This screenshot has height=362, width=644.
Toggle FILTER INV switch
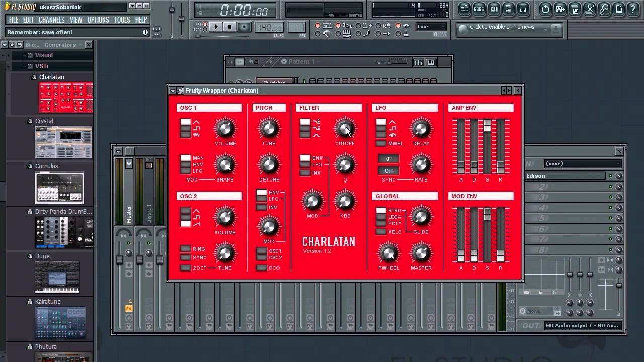(305, 173)
